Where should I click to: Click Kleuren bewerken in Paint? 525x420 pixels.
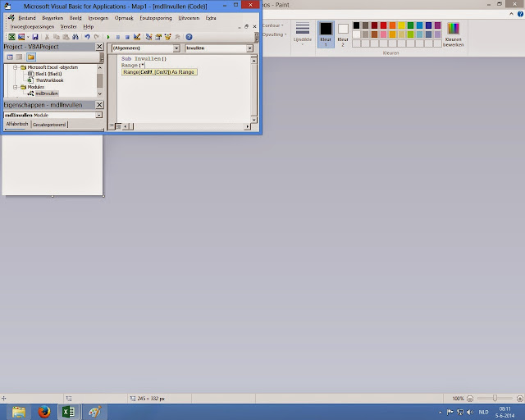click(x=454, y=34)
